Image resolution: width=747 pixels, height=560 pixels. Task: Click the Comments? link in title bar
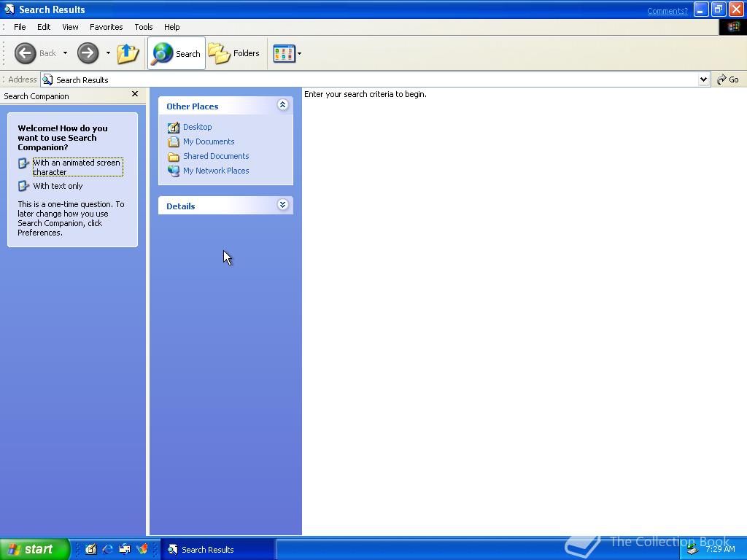[x=667, y=11]
